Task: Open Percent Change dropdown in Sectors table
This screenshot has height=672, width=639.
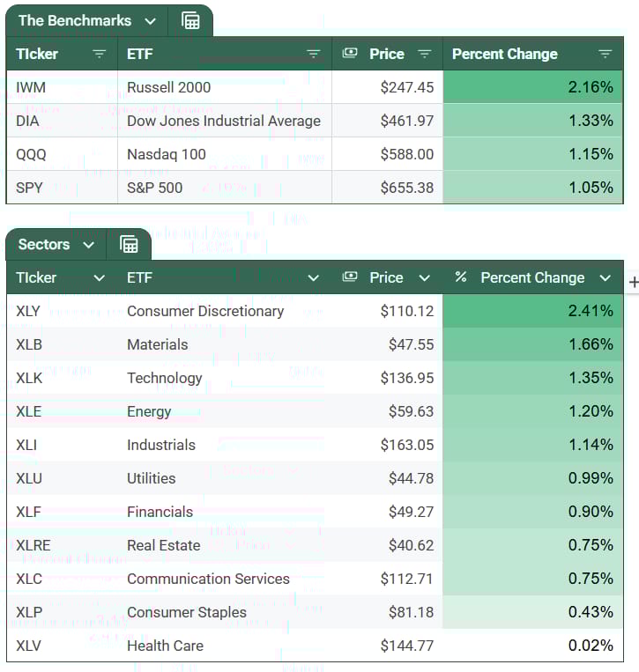Action: click(605, 278)
